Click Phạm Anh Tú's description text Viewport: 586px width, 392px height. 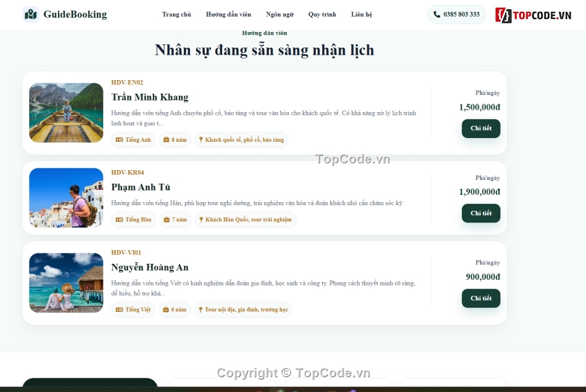tap(257, 203)
